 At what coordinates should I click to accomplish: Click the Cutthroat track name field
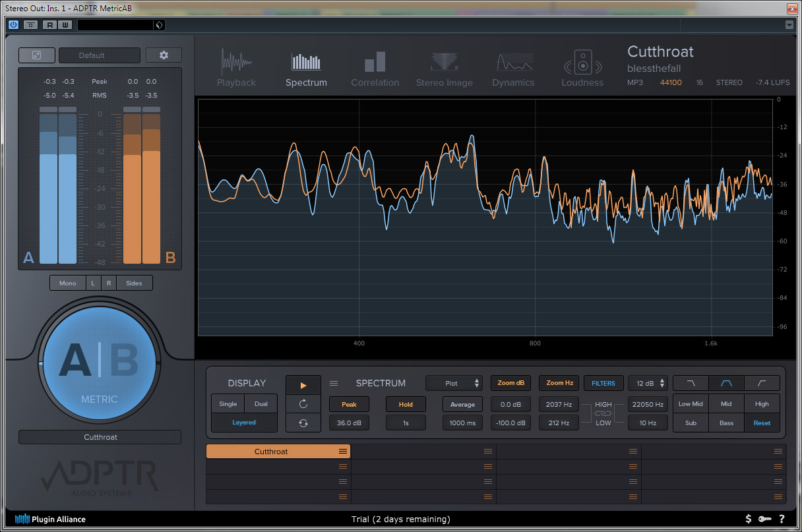point(100,437)
